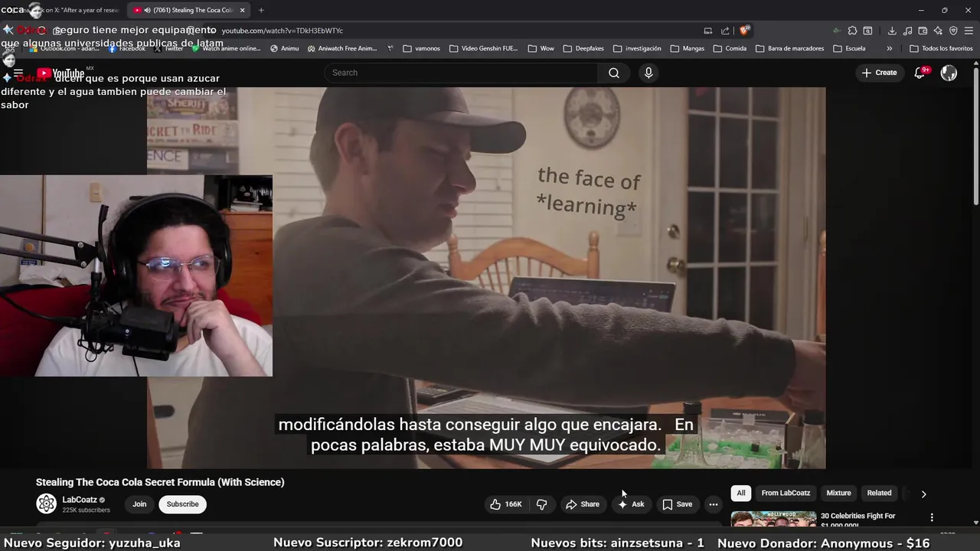Image resolution: width=980 pixels, height=551 pixels.
Task: Open browser main hamburger menu
Action: (x=969, y=31)
